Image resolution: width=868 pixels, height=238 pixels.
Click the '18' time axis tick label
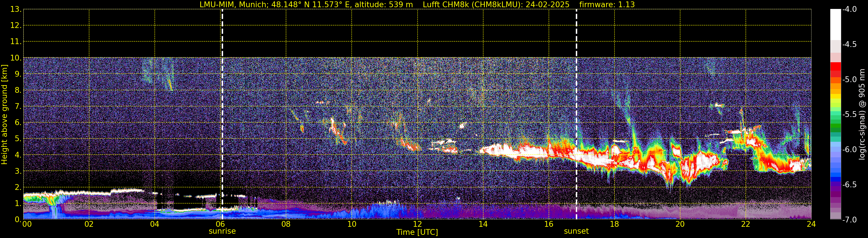tap(615, 224)
